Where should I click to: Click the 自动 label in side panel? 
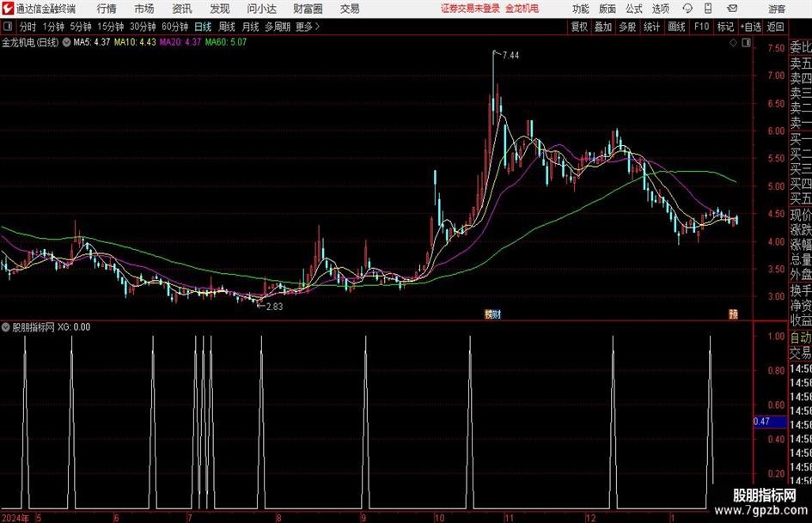tap(801, 338)
